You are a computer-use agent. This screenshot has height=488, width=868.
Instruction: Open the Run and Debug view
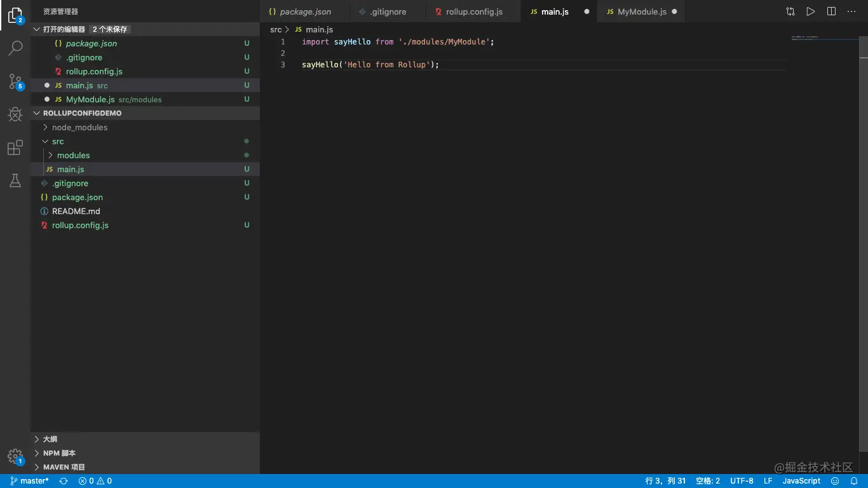15,114
